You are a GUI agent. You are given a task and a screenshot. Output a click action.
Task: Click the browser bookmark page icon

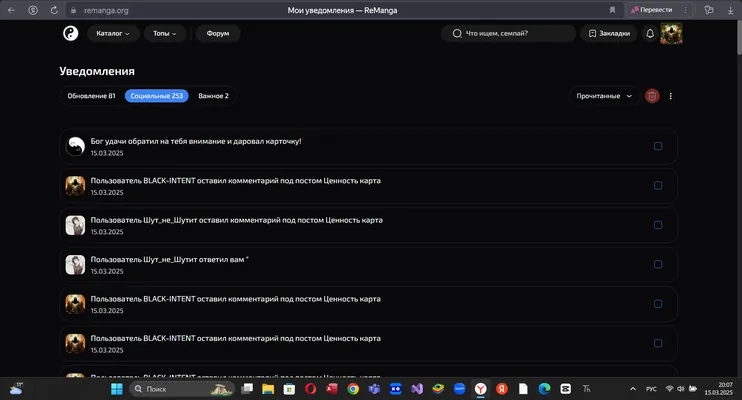tap(612, 10)
